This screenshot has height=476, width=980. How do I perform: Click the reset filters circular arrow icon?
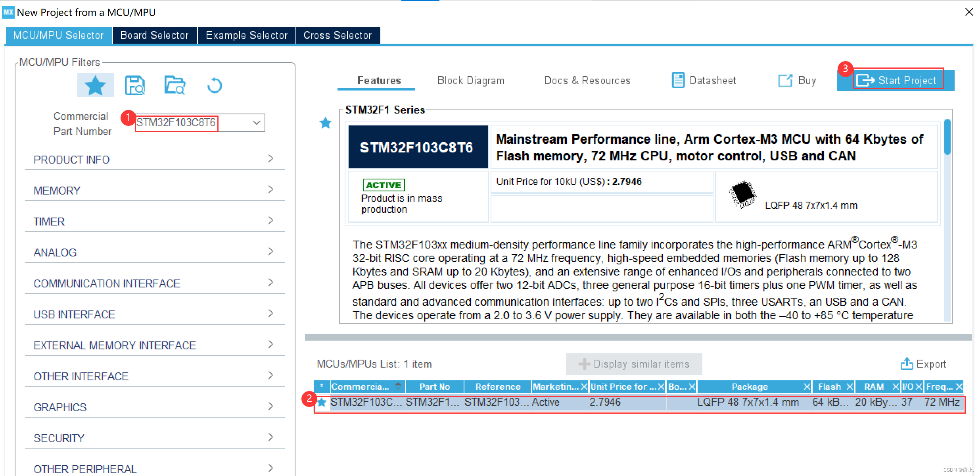[215, 85]
